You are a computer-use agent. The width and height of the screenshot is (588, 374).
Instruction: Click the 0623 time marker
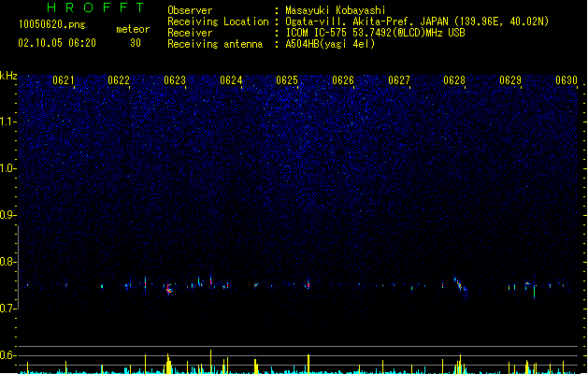[x=175, y=80]
